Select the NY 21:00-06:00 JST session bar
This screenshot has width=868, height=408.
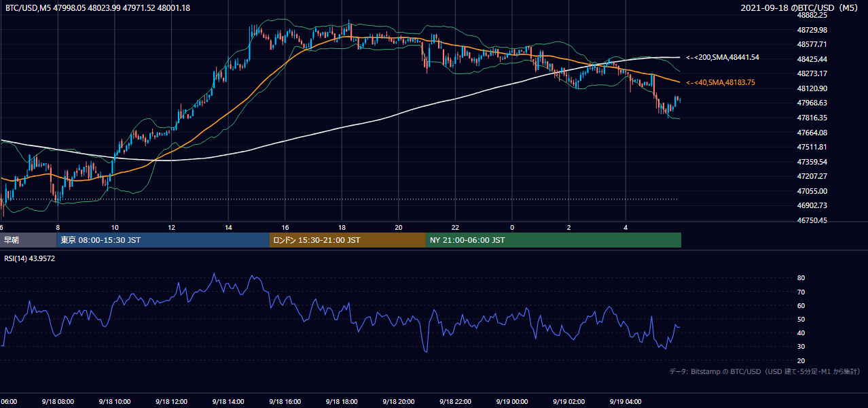coord(554,240)
